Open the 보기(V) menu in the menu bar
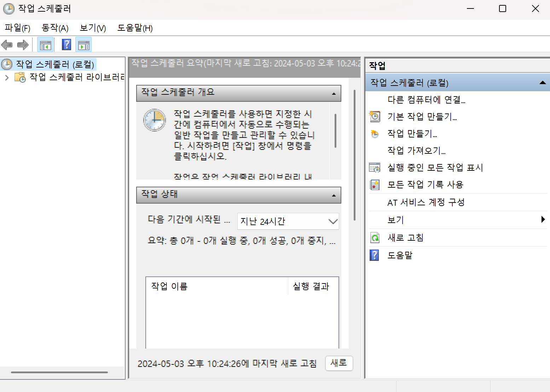The height and width of the screenshot is (392, 550). pos(93,28)
